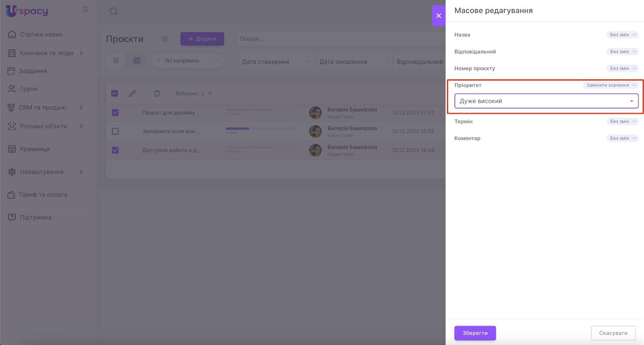Open Крамниця in the sidebar
Viewport: 644px width, 345px height.
[x=35, y=149]
